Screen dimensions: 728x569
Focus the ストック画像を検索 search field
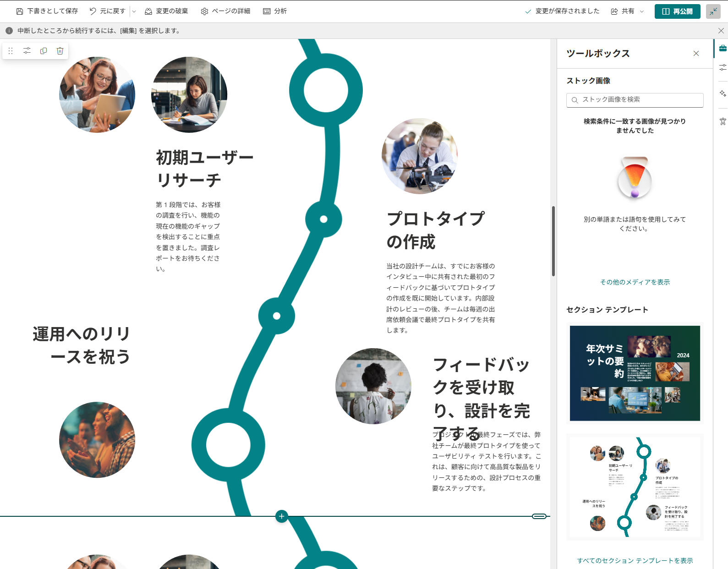[635, 100]
